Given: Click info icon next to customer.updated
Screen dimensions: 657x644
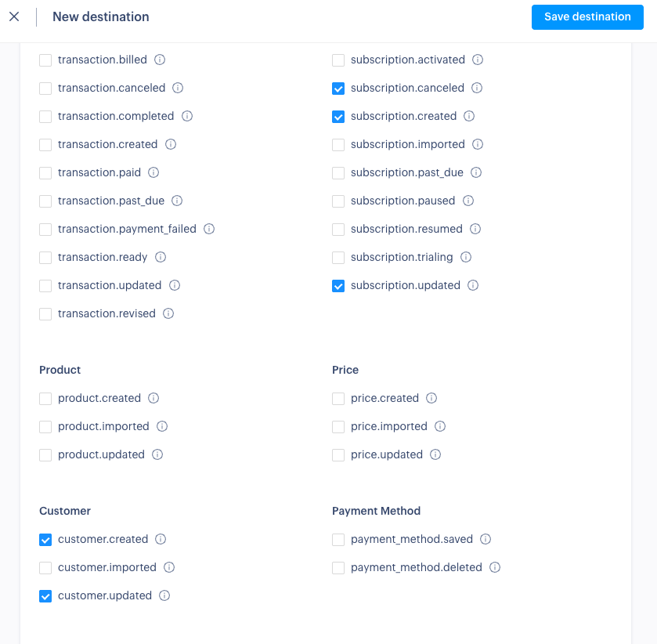Looking at the screenshot, I should coord(164,595).
